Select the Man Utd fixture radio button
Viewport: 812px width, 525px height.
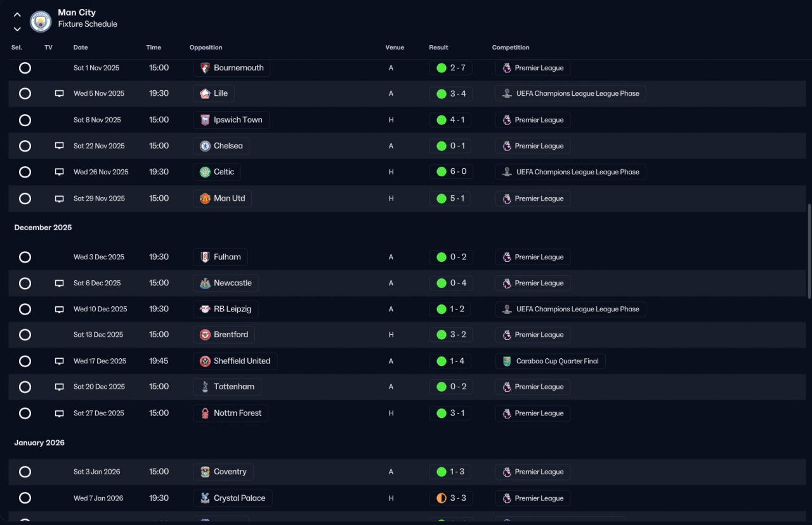point(25,198)
